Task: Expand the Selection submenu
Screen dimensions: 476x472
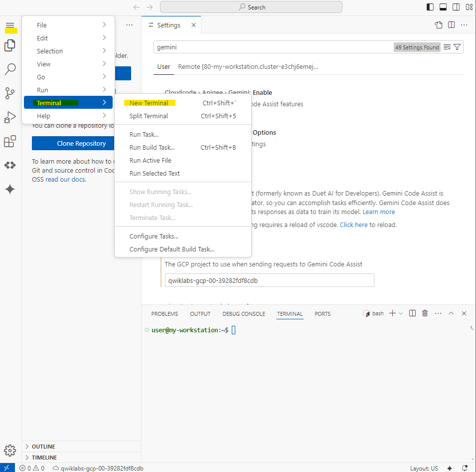Action: coord(68,51)
